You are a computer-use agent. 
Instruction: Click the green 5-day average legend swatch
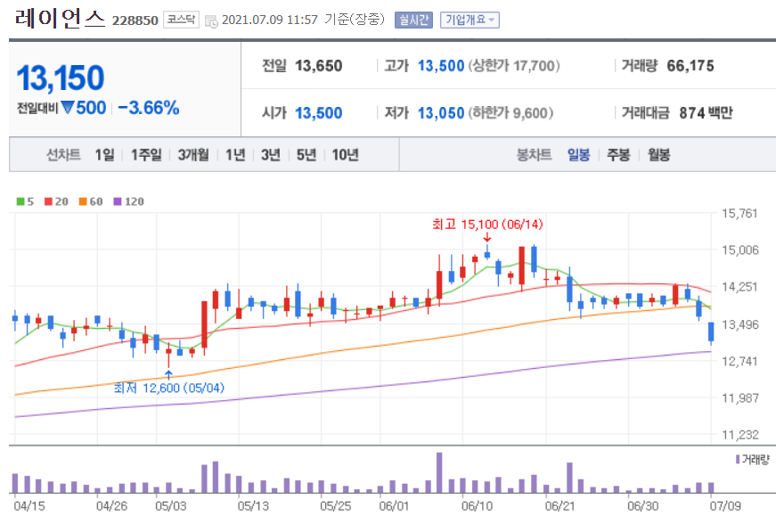[x=20, y=201]
